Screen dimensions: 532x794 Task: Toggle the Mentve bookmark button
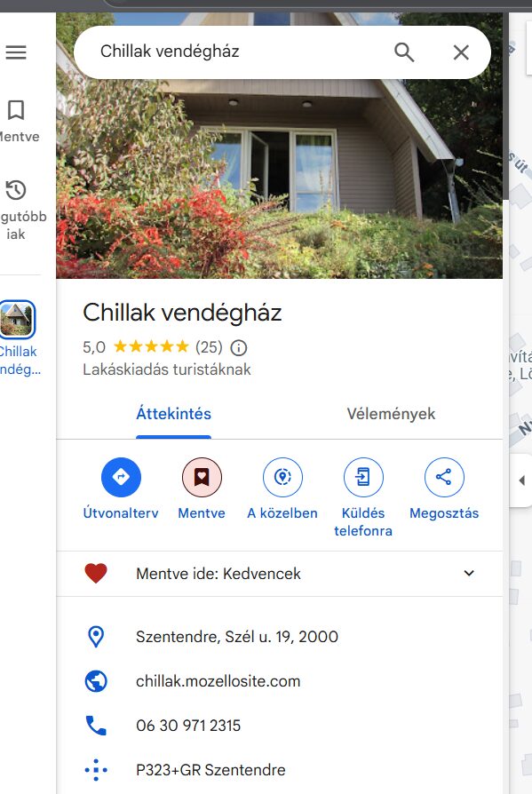point(202,477)
